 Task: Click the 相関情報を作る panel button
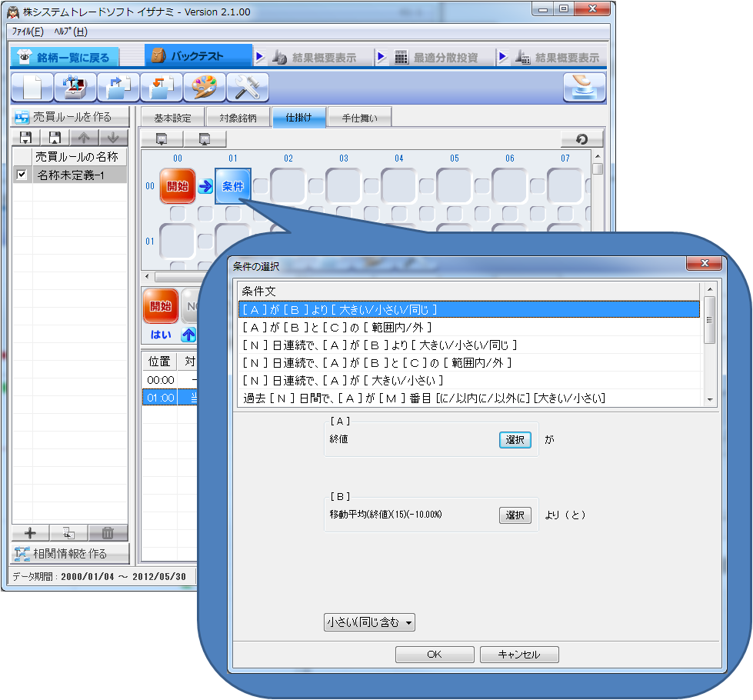tap(70, 554)
